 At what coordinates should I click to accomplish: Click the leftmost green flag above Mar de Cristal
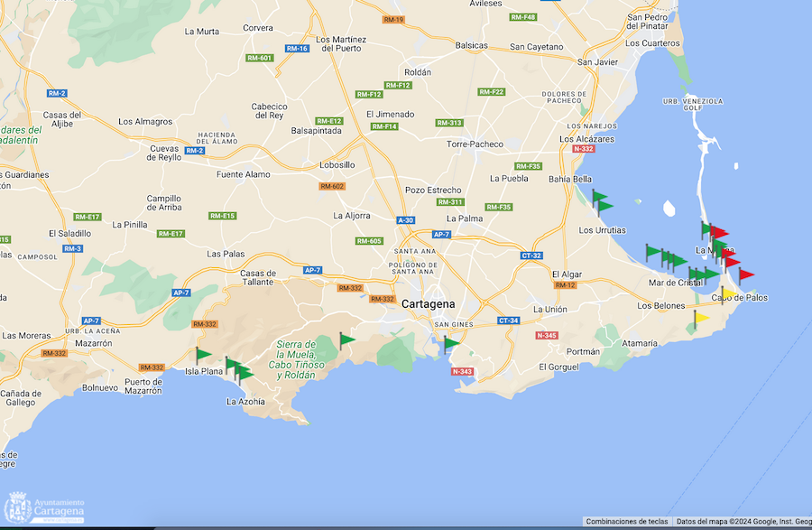click(x=652, y=250)
